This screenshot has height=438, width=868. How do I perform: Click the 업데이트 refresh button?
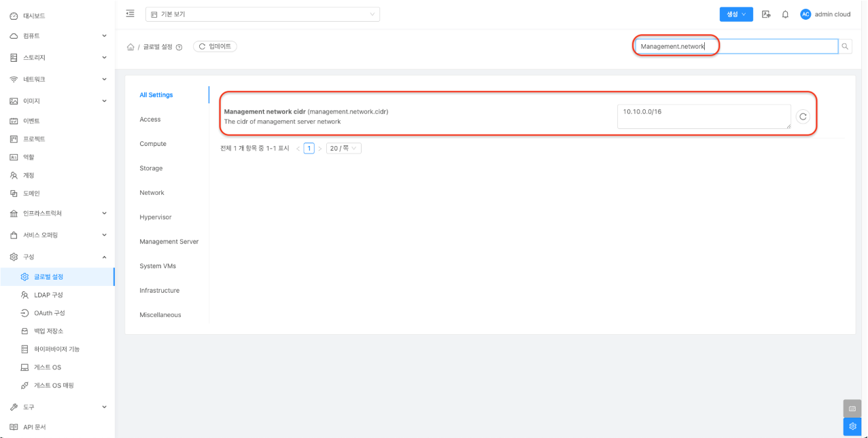215,47
